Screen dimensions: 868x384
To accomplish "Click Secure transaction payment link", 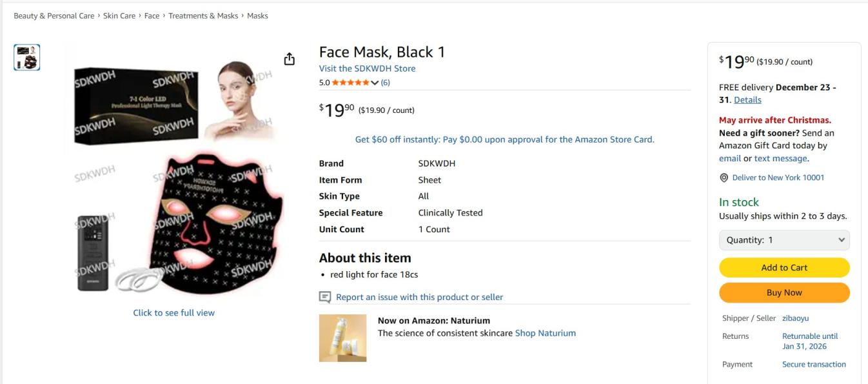I will 814,364.
